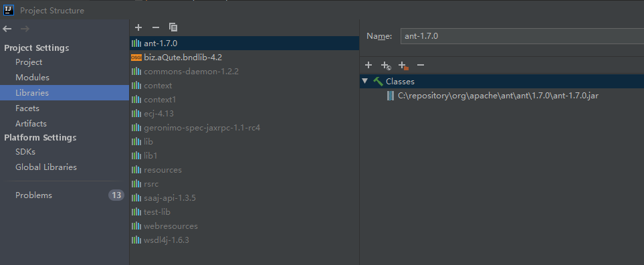This screenshot has width=644, height=265.
Task: Specify documentation URL globe-plus icon
Action: click(386, 66)
